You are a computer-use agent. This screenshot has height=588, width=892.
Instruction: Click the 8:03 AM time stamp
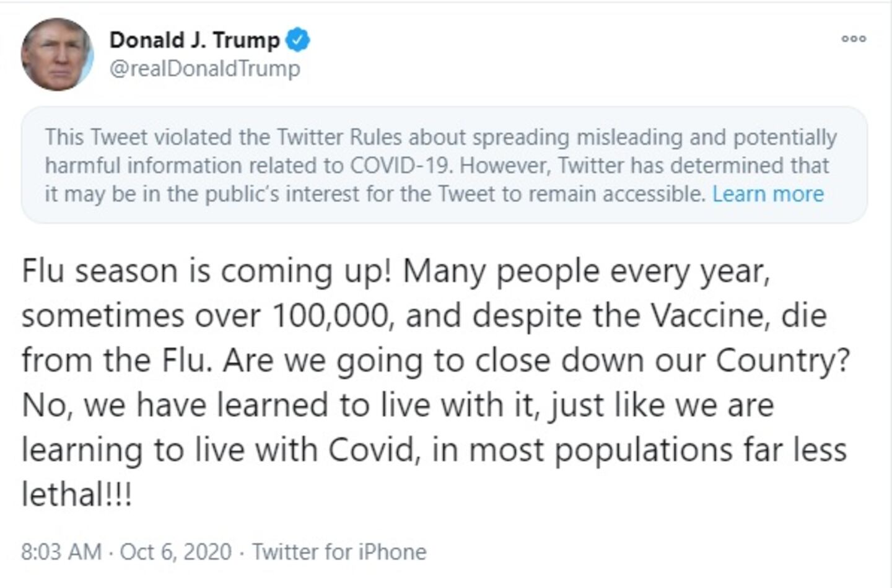pos(61,551)
